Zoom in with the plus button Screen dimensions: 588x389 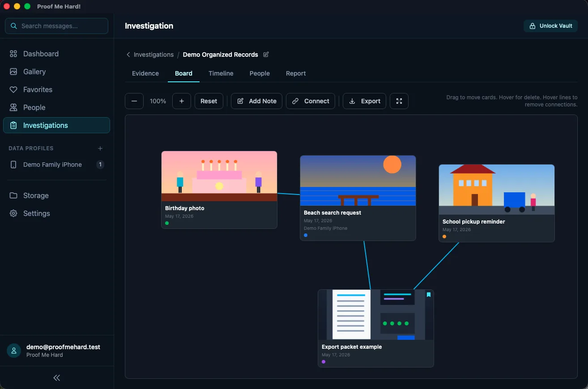pyautogui.click(x=182, y=101)
